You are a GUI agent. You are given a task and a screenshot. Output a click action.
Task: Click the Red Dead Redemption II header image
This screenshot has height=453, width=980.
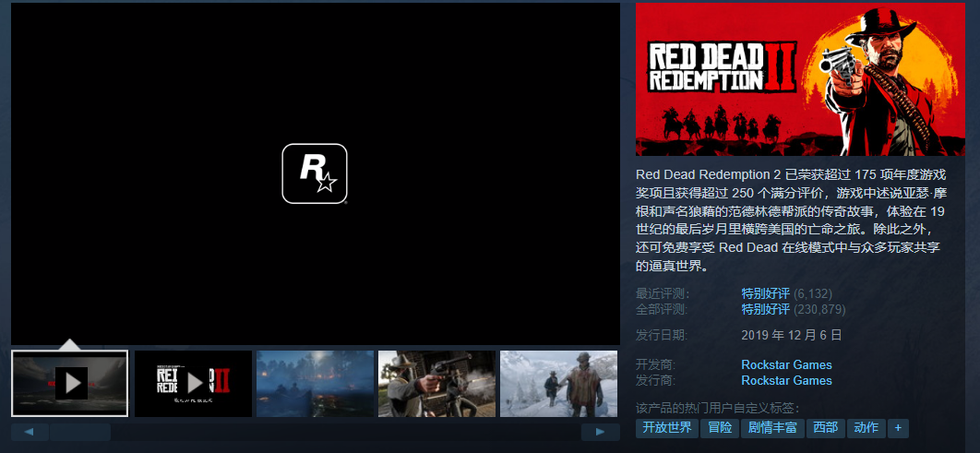(800, 79)
